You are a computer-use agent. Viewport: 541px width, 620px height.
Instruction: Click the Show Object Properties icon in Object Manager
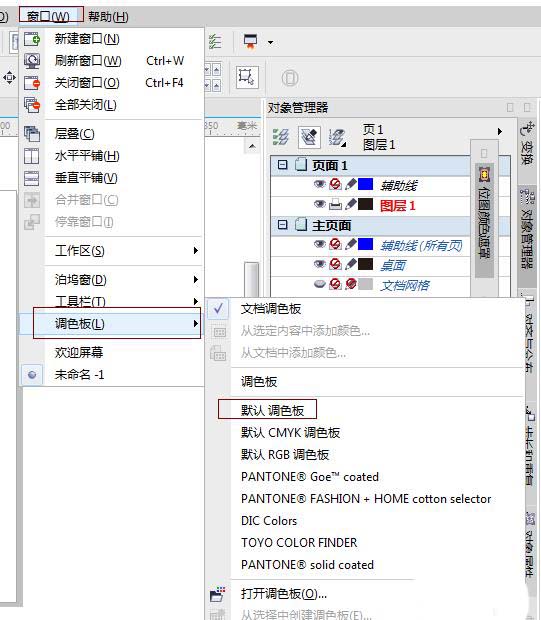point(281,137)
